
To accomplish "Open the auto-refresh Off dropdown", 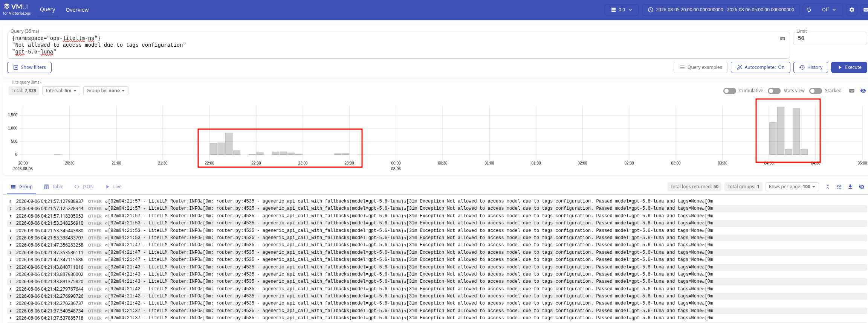I will coord(829,10).
